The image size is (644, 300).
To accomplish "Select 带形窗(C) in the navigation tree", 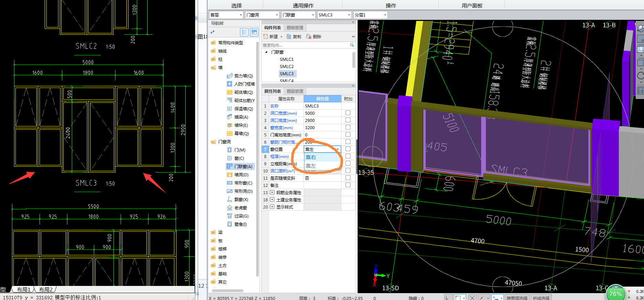I will tap(240, 183).
